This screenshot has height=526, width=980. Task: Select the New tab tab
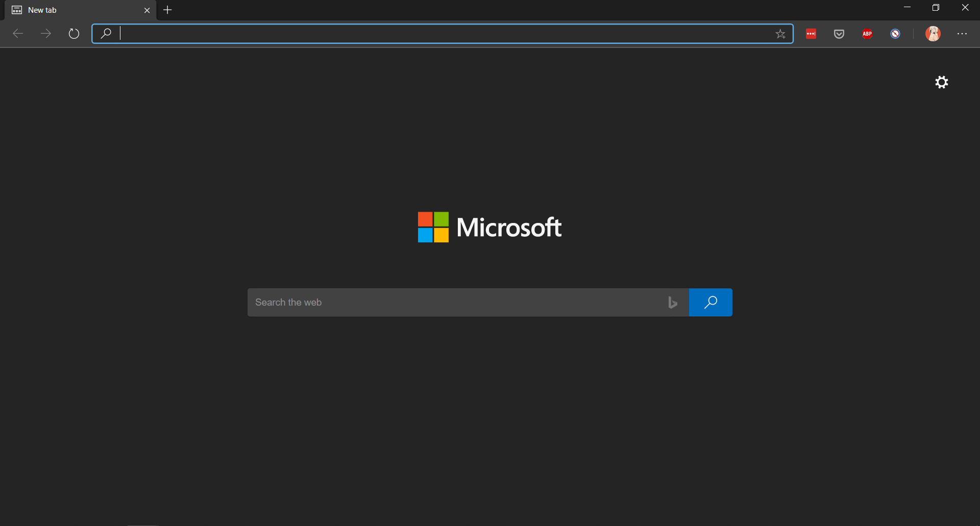point(80,10)
